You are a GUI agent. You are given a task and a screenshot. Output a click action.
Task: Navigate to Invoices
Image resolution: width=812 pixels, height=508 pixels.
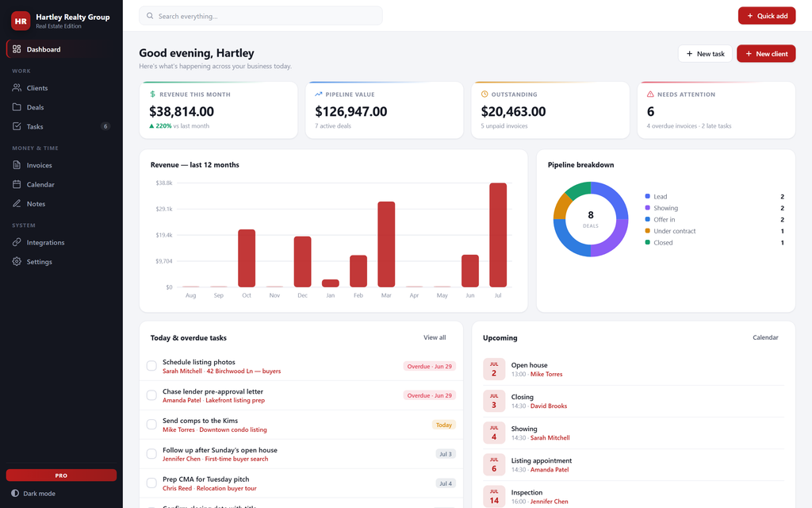point(61,165)
